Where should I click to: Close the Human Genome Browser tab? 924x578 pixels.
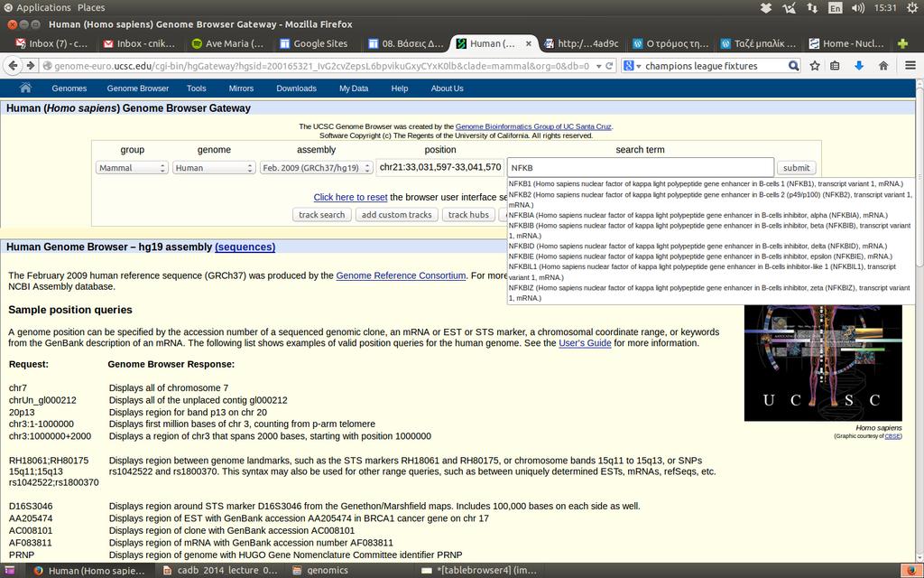pyautogui.click(x=529, y=43)
